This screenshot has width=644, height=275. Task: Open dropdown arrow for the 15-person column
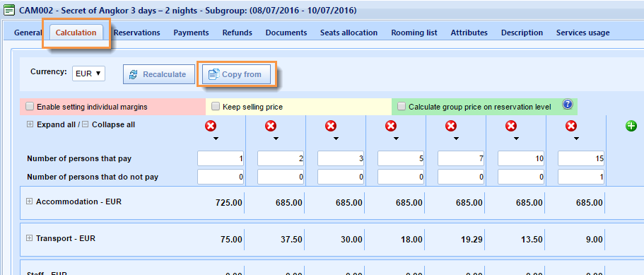pos(576,139)
